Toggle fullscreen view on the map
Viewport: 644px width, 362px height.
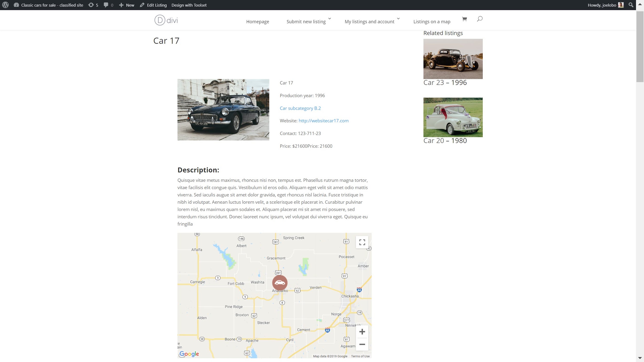(362, 242)
